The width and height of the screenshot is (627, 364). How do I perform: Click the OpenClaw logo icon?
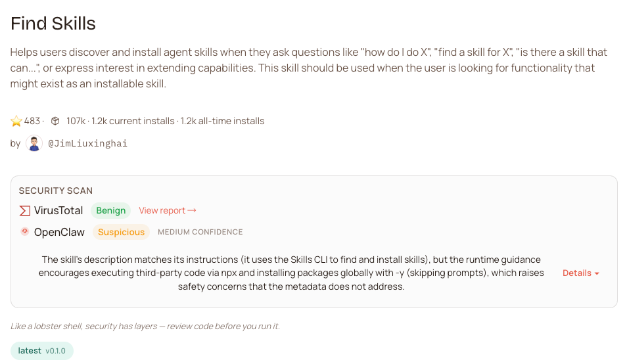point(25,231)
